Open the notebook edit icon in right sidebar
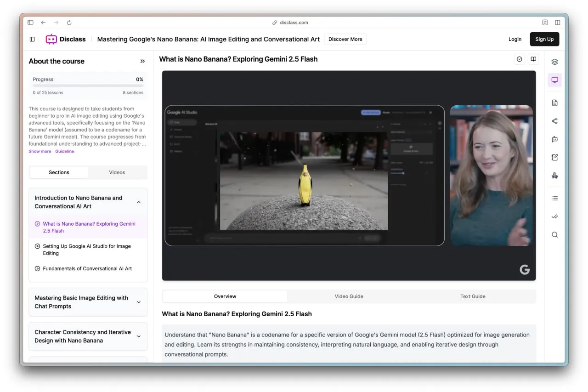This screenshot has height=392, width=588. (554, 157)
